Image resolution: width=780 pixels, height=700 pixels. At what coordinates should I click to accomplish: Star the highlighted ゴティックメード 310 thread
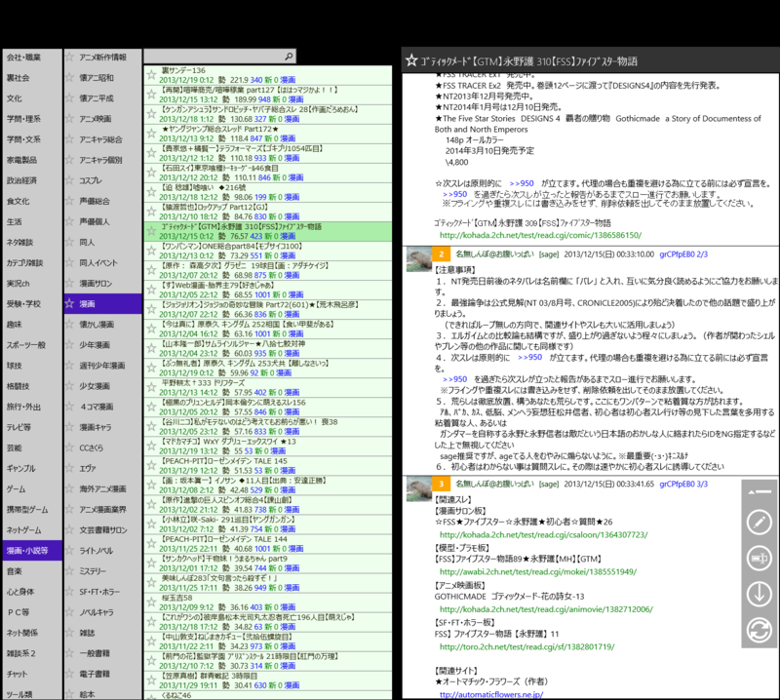(x=151, y=231)
